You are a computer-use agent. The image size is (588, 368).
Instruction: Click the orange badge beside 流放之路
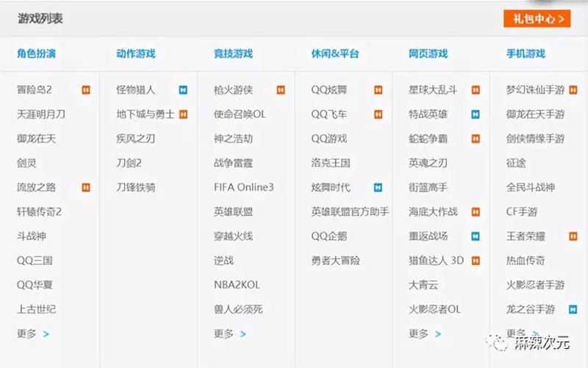coord(86,188)
